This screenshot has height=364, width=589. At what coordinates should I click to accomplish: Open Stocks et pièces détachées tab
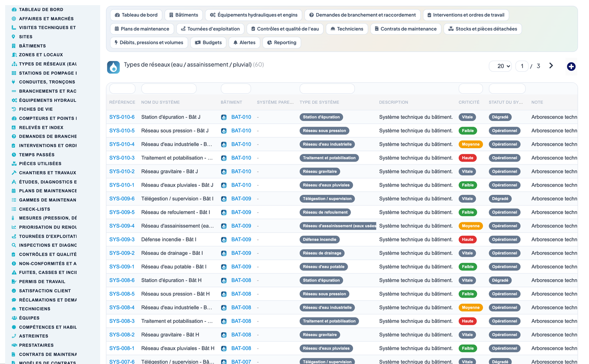[x=483, y=29]
